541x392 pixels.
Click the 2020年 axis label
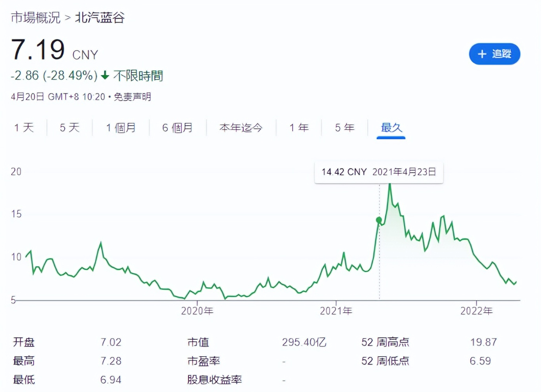(x=197, y=311)
